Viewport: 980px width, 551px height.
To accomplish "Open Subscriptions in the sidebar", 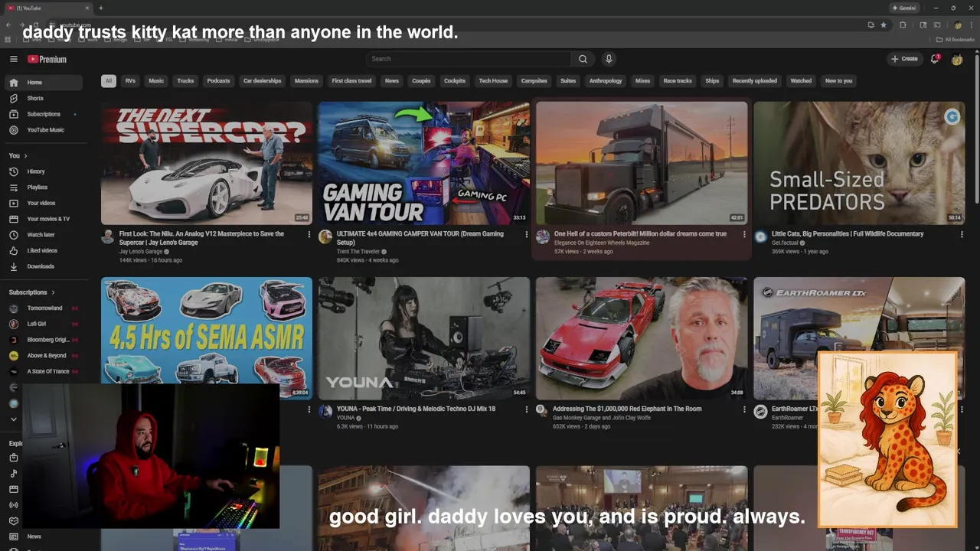I will (44, 114).
